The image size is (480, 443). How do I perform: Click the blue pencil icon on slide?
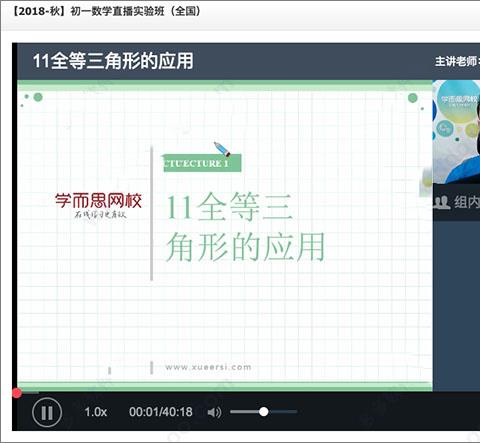click(x=222, y=149)
